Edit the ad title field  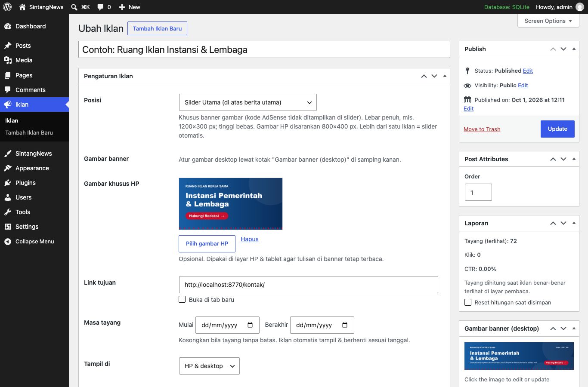264,49
